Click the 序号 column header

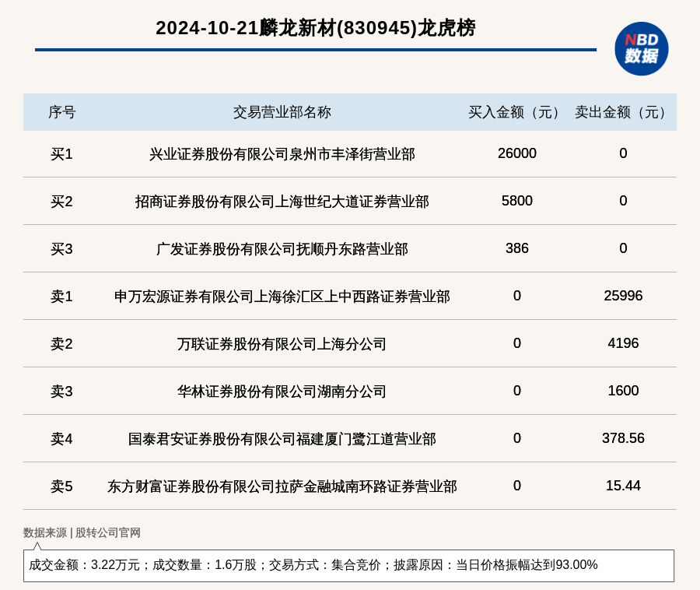click(61, 112)
